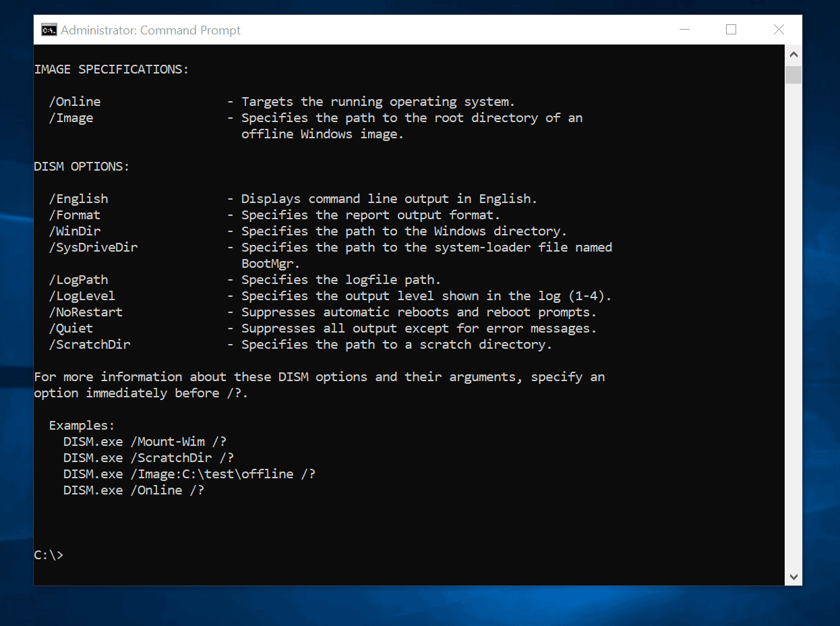Image resolution: width=840 pixels, height=626 pixels.
Task: Click the 'DISM.exe /ScratchDir /?' example
Action: coord(149,458)
